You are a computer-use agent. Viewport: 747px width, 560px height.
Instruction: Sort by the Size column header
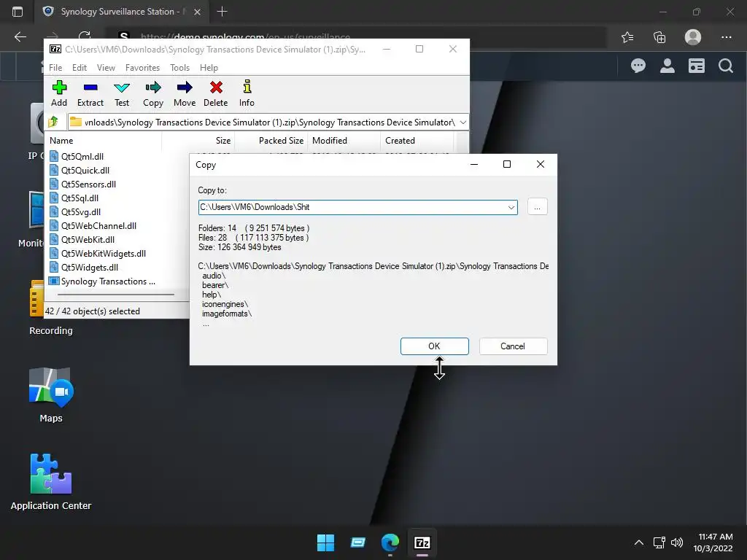[223, 141]
